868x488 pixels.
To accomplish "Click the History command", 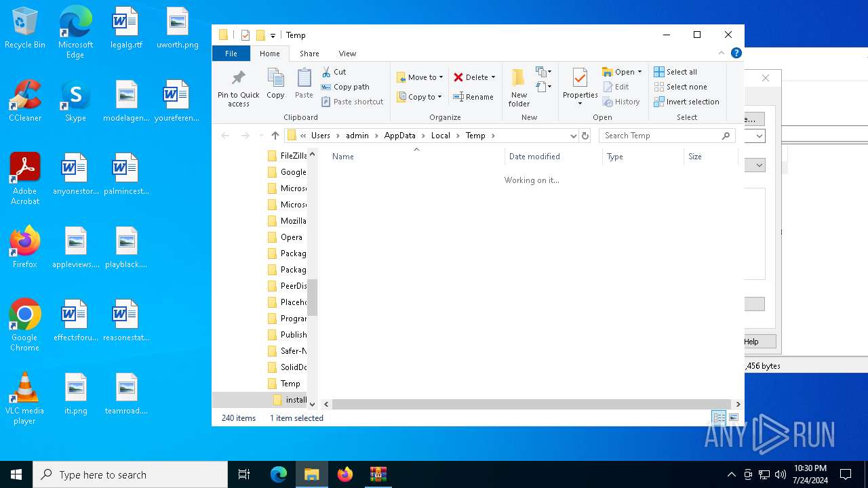I will pos(621,102).
